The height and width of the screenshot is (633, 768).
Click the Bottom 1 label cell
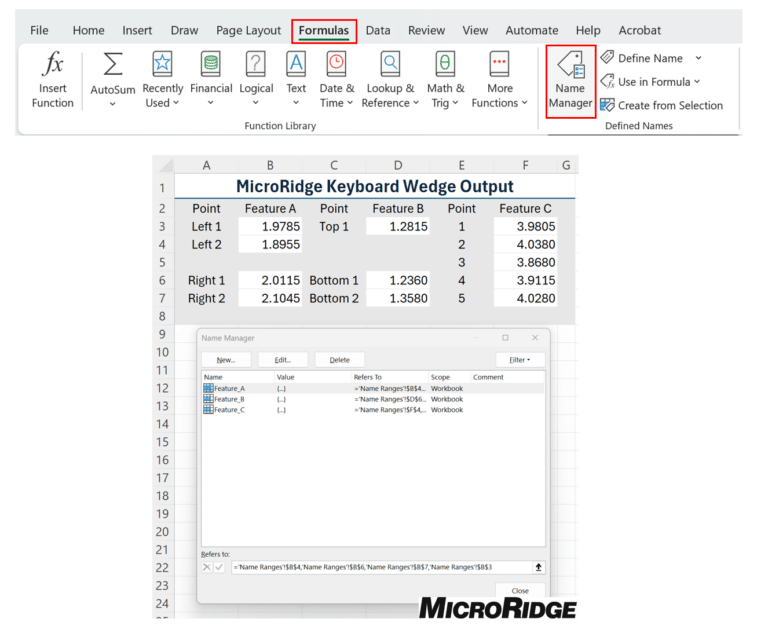click(334, 280)
